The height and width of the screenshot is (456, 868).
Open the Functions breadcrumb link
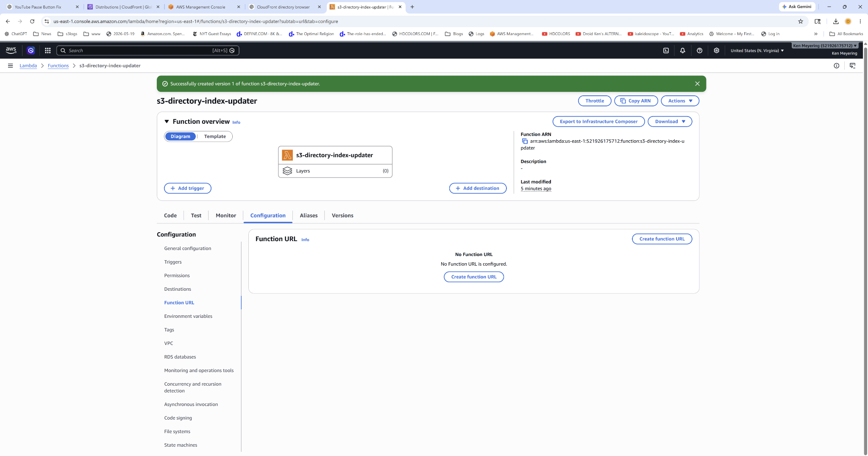click(58, 66)
